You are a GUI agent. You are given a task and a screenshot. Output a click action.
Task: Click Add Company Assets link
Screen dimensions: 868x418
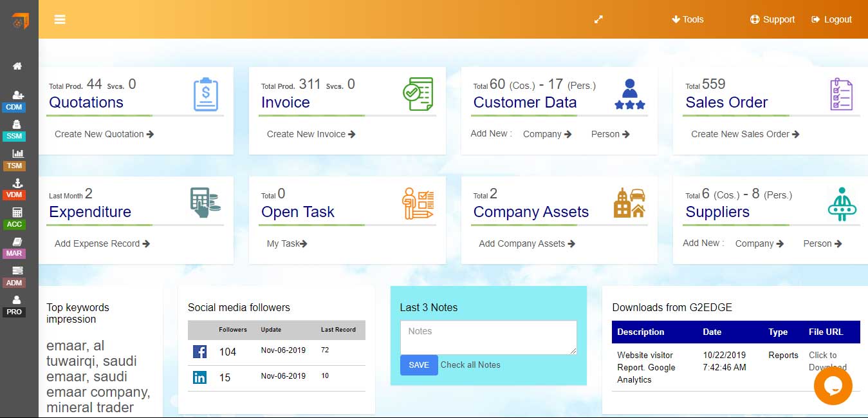point(526,243)
